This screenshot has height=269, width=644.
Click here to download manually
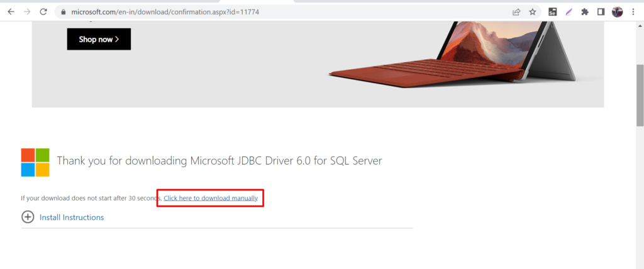pos(211,198)
